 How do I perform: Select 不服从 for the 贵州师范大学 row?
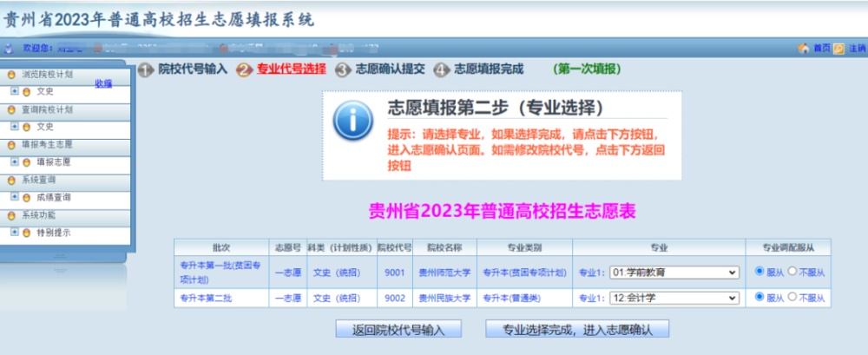click(x=792, y=272)
